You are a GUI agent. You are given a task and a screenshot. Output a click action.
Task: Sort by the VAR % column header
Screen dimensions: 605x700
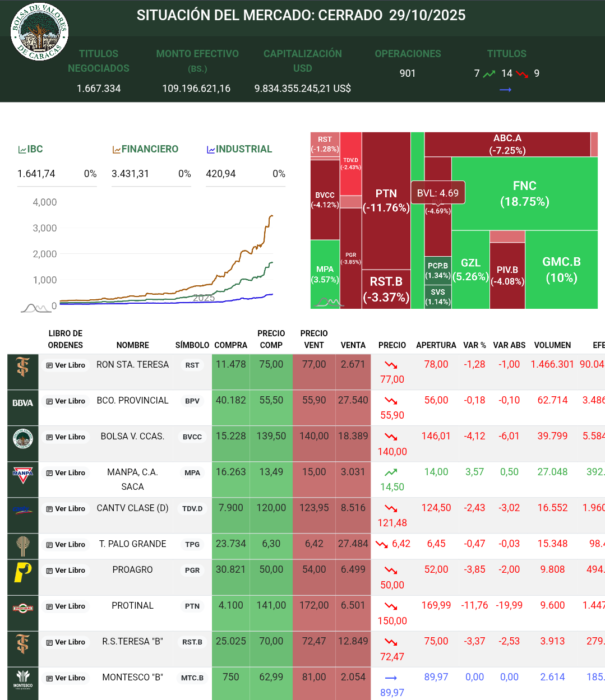point(474,345)
